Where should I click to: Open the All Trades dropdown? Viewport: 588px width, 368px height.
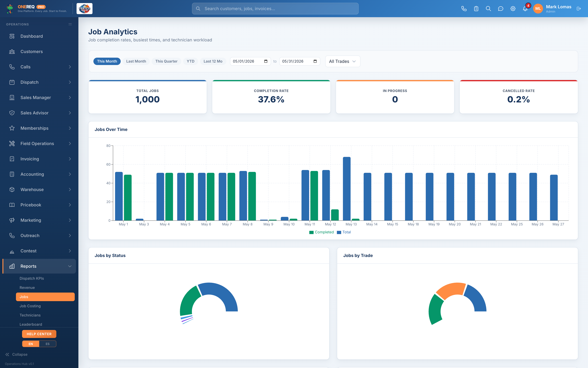343,61
